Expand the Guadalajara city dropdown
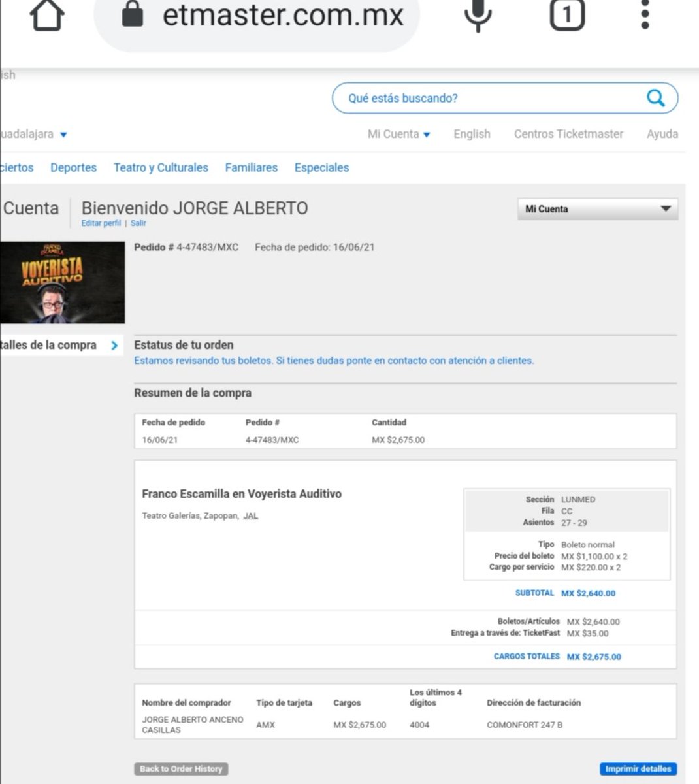Viewport: 699px width, 784px height. (34, 134)
